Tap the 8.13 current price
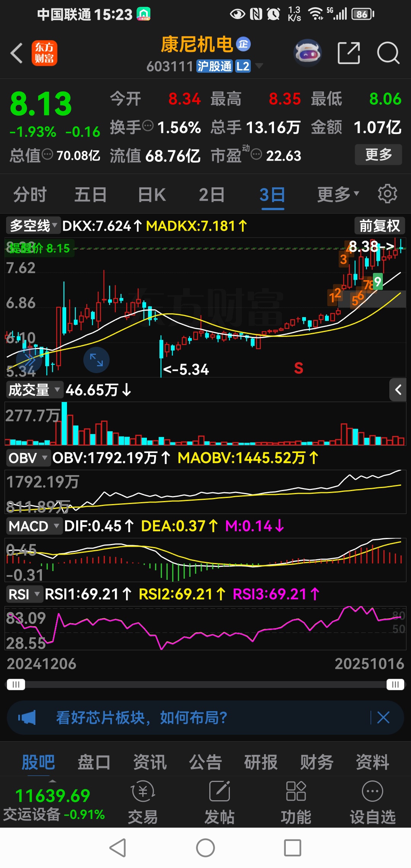Screen dimensions: 411x868 tap(41, 104)
